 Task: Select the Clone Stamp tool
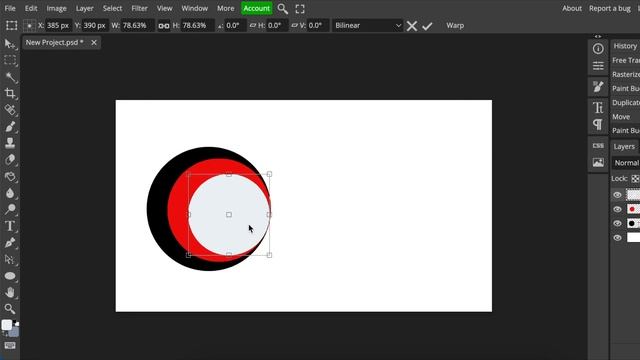[10, 143]
